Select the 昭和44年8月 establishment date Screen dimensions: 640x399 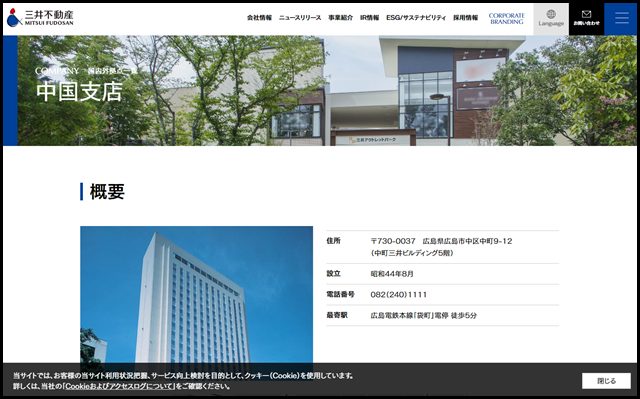392,274
